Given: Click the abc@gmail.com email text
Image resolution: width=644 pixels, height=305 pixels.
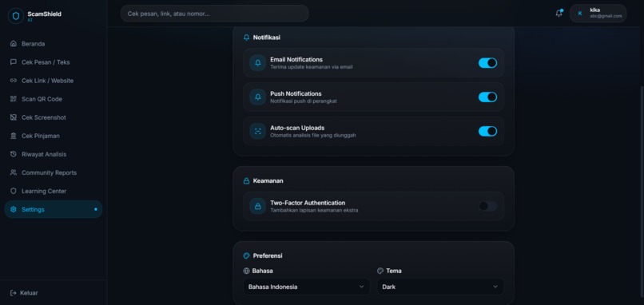Looking at the screenshot, I should coord(606,17).
